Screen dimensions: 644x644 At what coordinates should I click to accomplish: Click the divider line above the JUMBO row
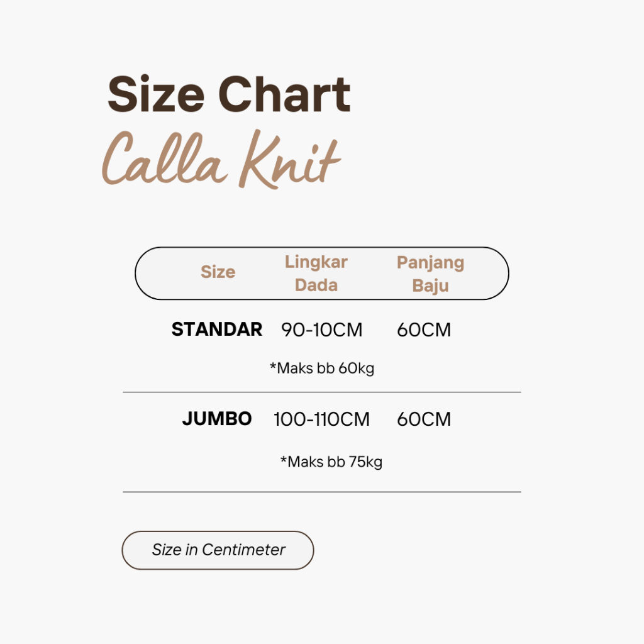pos(321,392)
